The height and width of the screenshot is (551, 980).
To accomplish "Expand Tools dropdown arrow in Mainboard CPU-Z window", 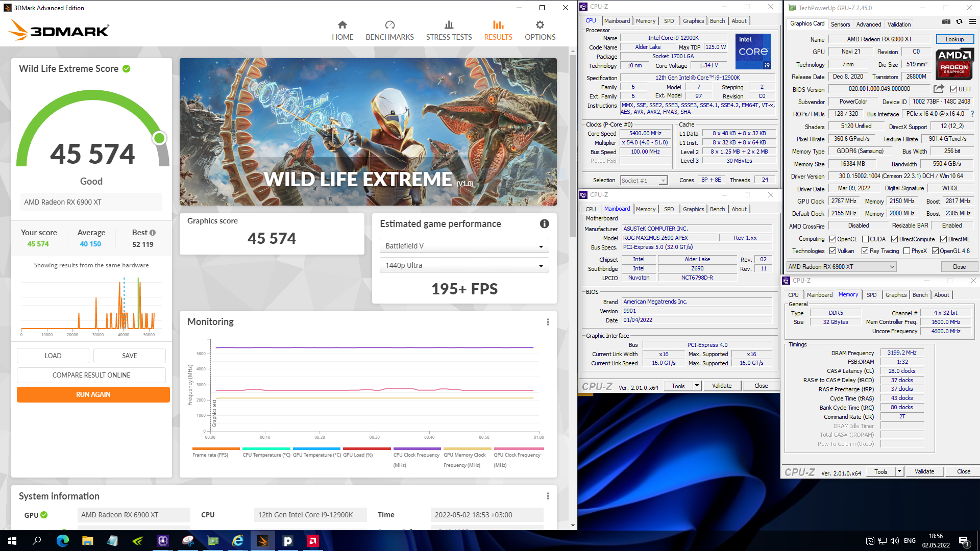I will pyautogui.click(x=697, y=386).
